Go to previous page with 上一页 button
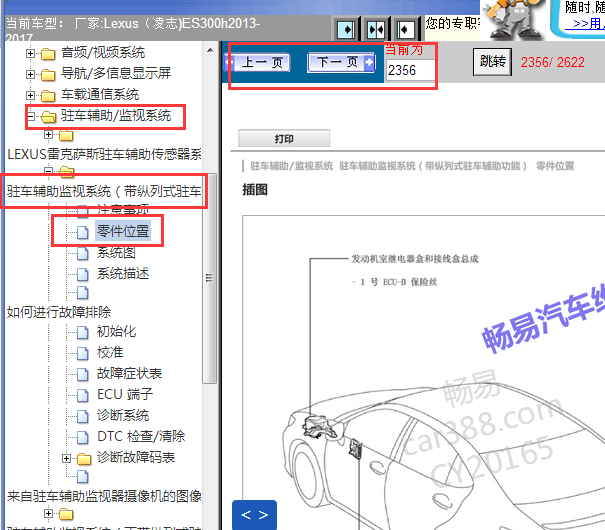Screen dimensions: 605x530 click(258, 62)
